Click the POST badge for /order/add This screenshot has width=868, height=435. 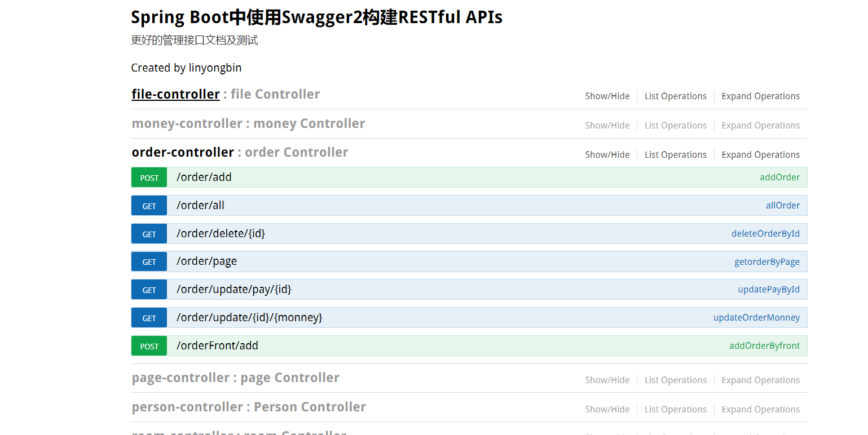[149, 177]
